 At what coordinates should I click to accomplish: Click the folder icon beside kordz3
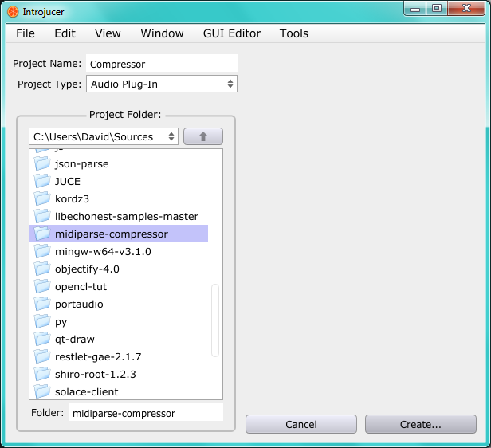tap(42, 198)
